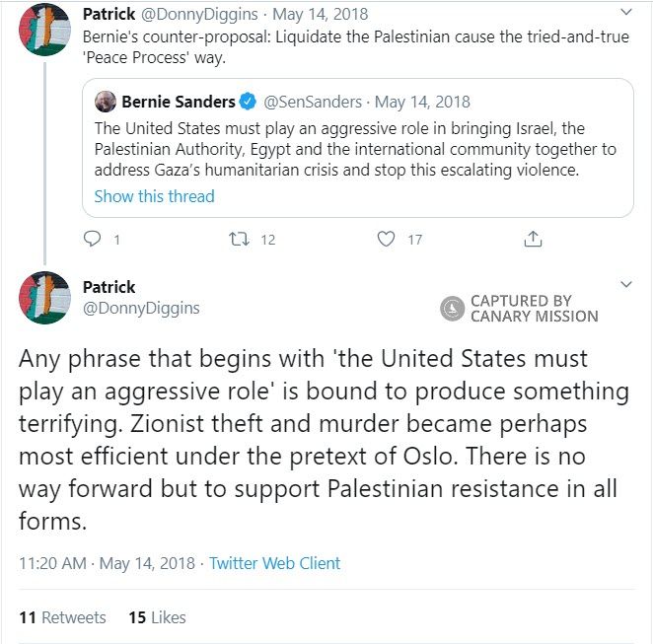This screenshot has width=653, height=644.
Task: Open the Twitter Web Client link
Action: [x=274, y=563]
